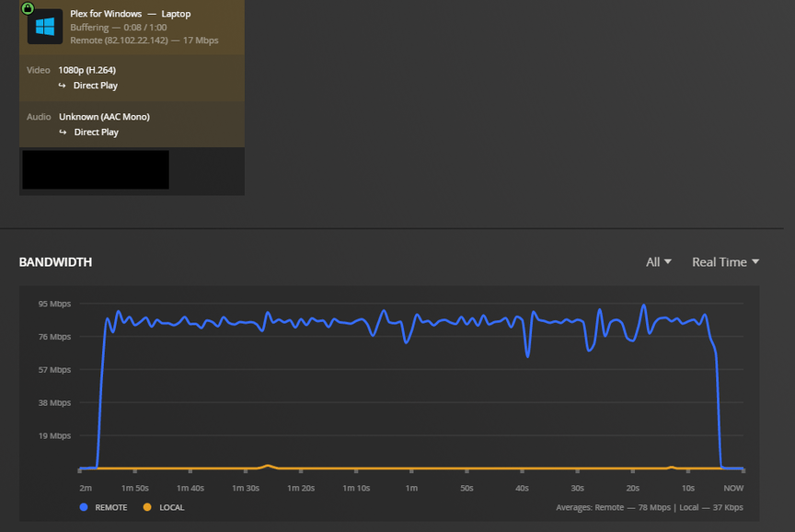Viewport: 795px width, 532px height.
Task: Click the 40s time axis label
Action: click(522, 488)
